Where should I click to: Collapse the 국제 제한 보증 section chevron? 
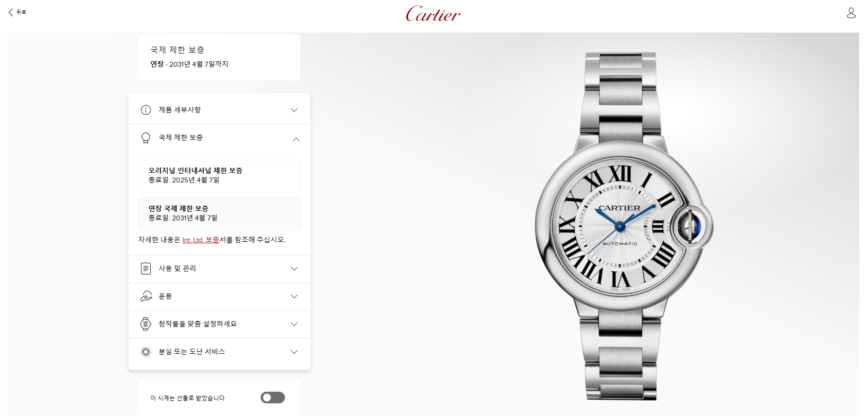pyautogui.click(x=296, y=140)
